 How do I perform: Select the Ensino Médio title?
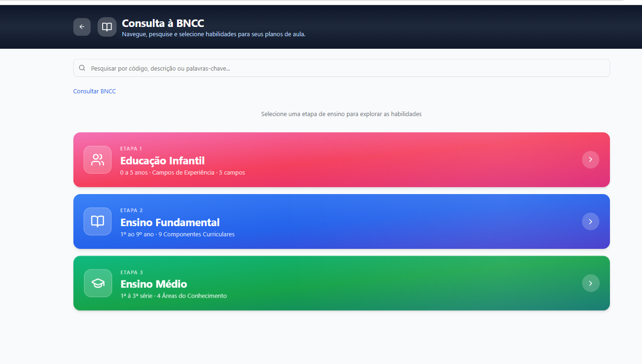[x=154, y=284]
